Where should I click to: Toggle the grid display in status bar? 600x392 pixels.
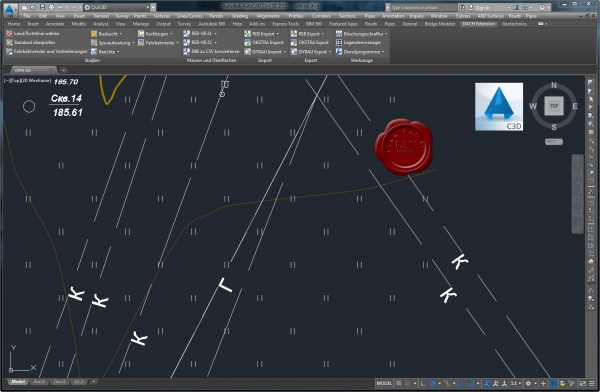point(399,383)
